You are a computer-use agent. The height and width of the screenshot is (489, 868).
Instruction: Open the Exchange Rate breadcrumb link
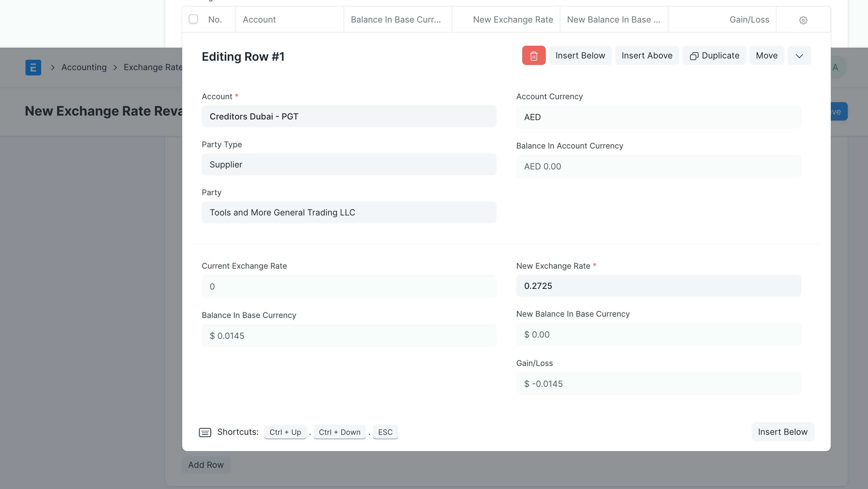pos(153,67)
